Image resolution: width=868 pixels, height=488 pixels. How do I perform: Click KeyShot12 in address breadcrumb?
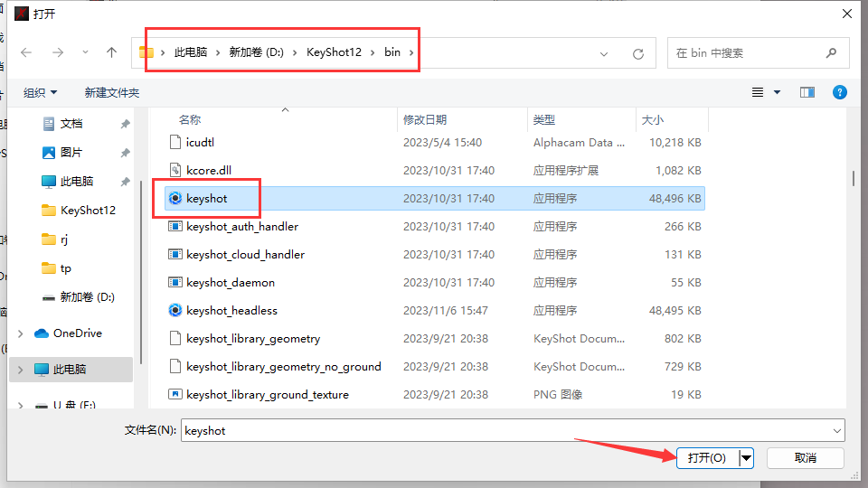pos(334,52)
